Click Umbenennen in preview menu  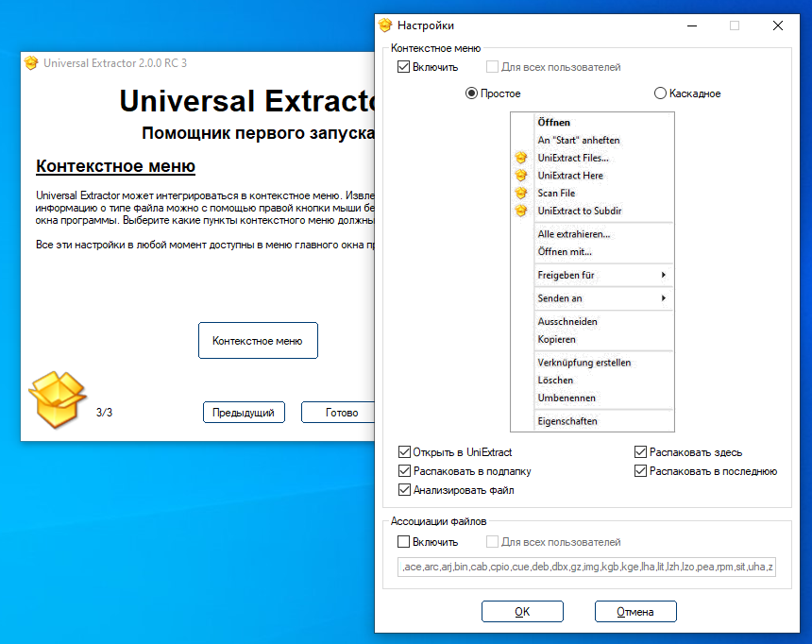(x=567, y=398)
